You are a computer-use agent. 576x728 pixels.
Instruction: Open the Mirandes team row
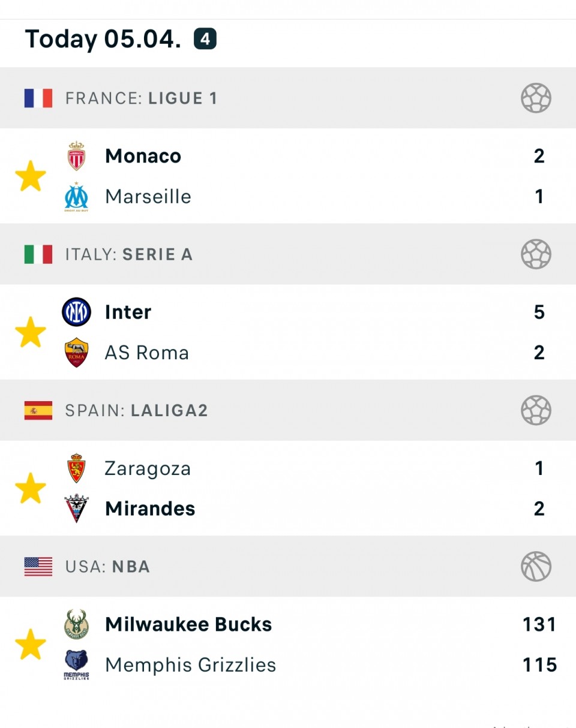(150, 509)
